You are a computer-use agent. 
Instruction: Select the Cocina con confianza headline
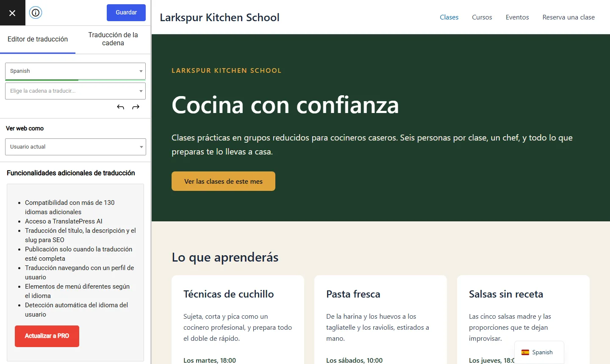point(285,105)
